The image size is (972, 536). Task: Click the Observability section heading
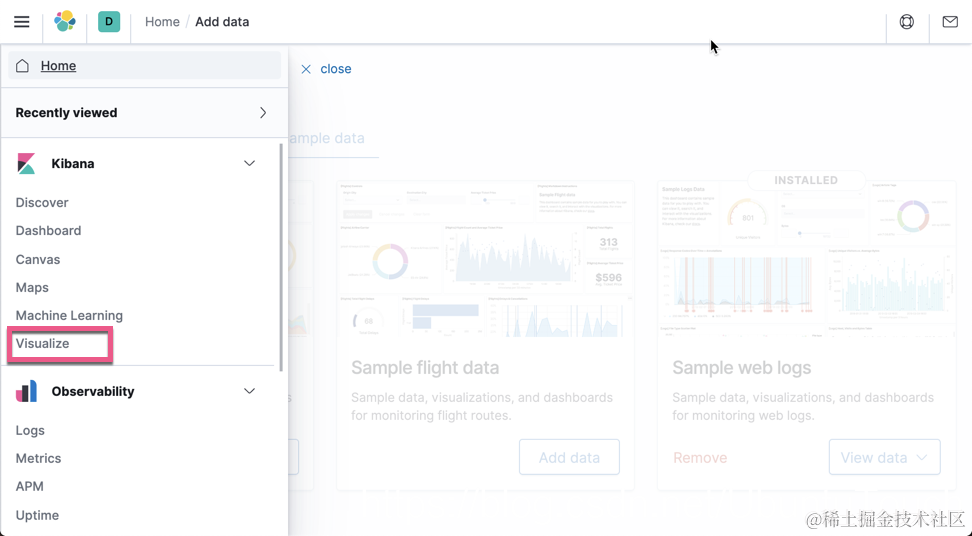point(93,391)
